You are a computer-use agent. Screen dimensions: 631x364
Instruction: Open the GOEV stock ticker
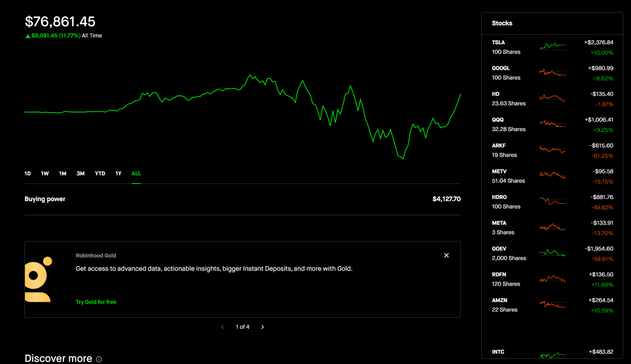(499, 249)
